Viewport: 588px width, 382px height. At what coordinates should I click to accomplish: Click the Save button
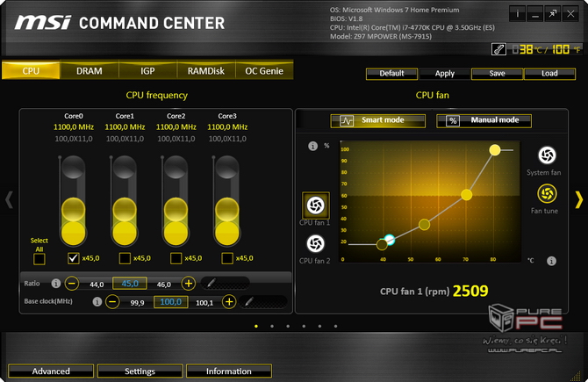tap(498, 74)
